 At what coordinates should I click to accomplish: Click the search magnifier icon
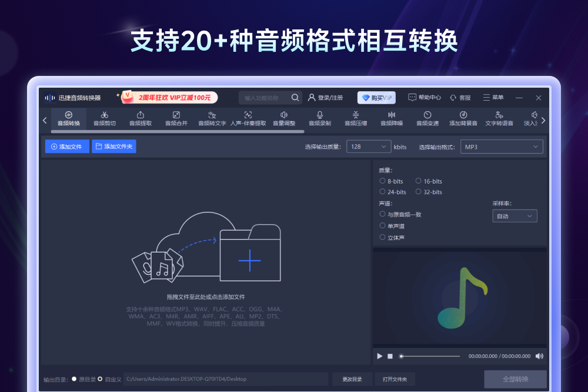point(295,98)
